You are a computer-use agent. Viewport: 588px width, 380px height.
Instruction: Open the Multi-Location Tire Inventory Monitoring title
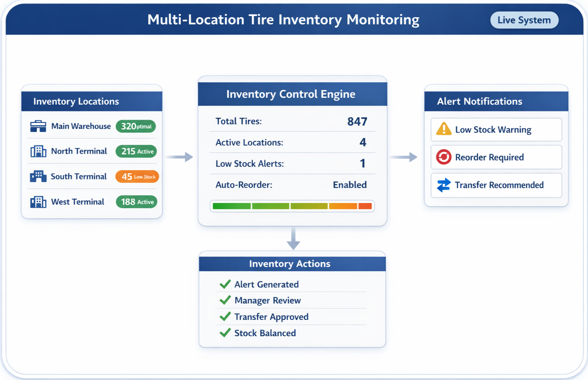(x=283, y=19)
